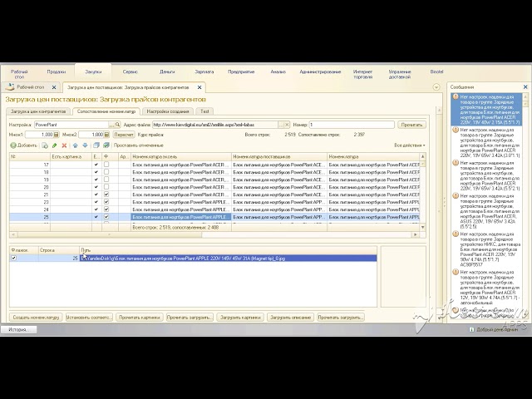Image resolution: width=532 pixels, height=399 pixels.
Task: Click table vertical scrollbar down arrow
Action: click(423, 227)
